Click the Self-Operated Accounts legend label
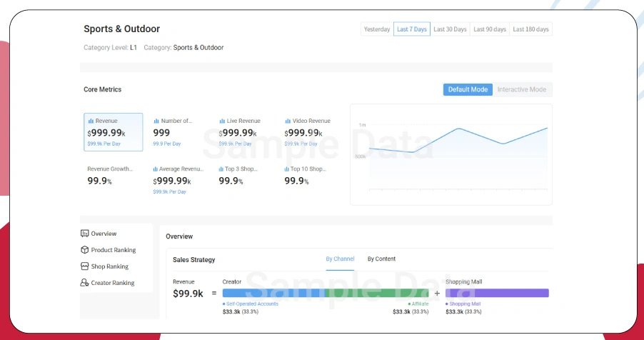 251,304
